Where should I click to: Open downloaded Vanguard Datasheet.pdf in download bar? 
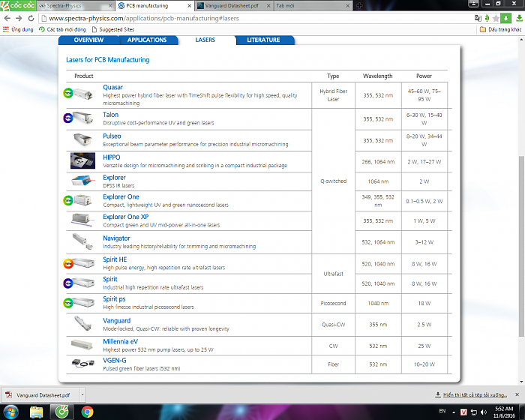[40, 395]
